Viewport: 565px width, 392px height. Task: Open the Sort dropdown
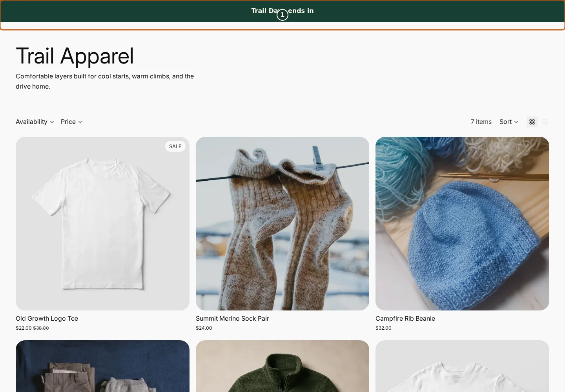tap(509, 122)
